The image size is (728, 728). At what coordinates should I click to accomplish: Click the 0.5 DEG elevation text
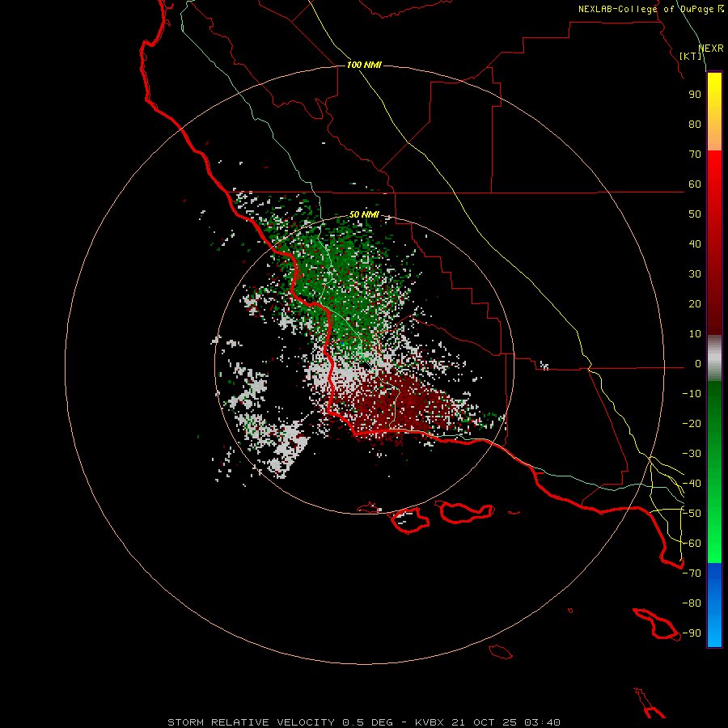pyautogui.click(x=367, y=722)
